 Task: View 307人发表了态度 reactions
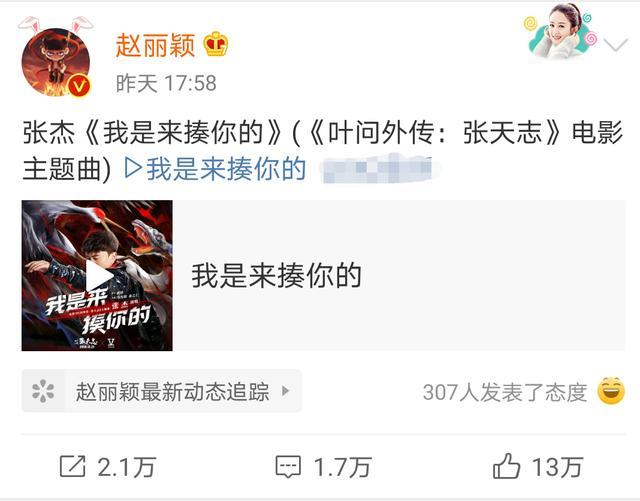(505, 392)
